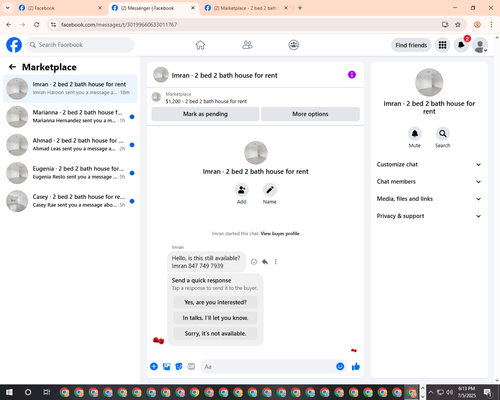Viewport: 500px width, 400px height.
Task: Bookmark this page with the star
Action: 458,25
